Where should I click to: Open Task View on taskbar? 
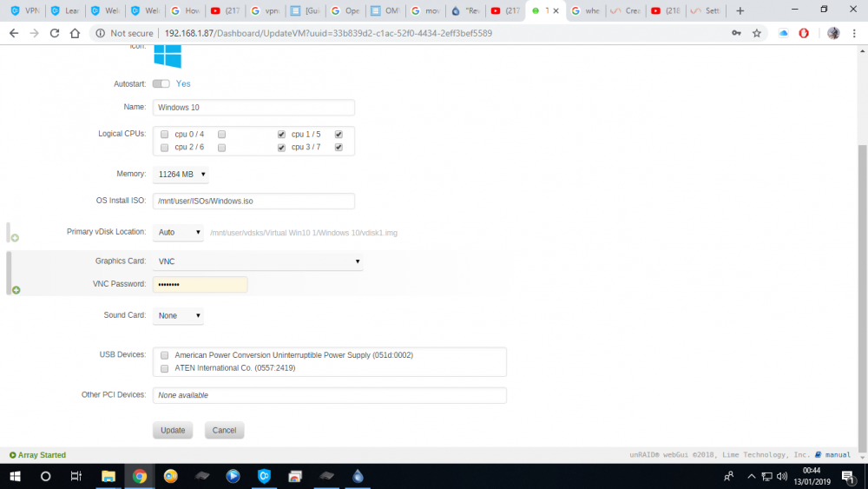(x=76, y=476)
